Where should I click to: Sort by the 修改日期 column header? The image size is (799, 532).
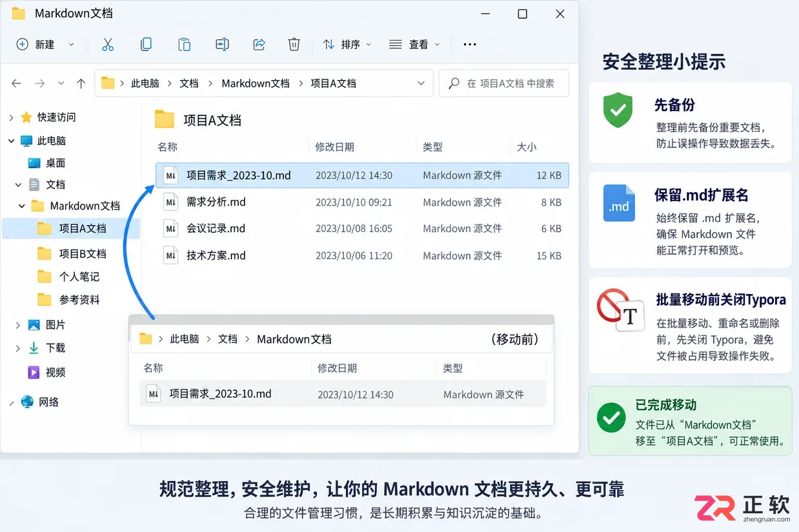(334, 147)
